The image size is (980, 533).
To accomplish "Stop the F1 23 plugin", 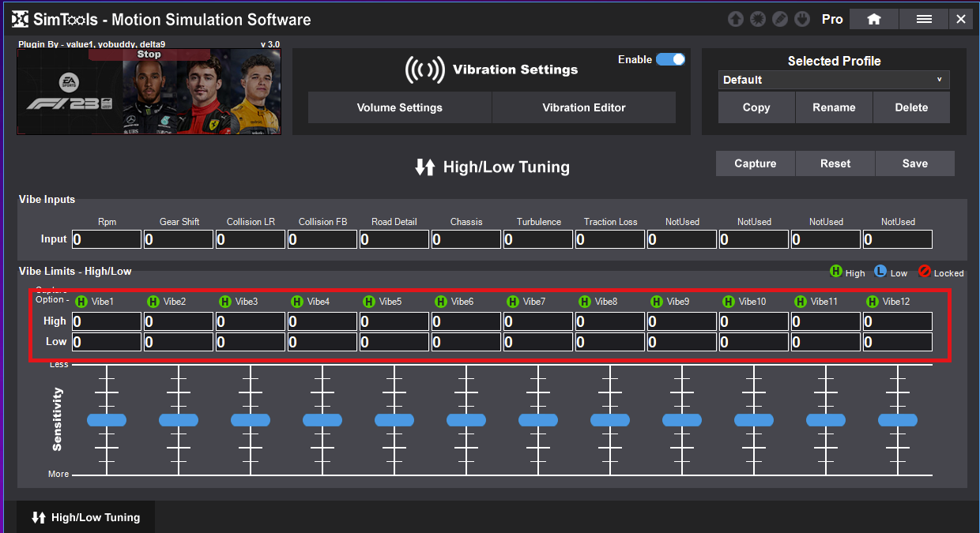I will (x=149, y=54).
